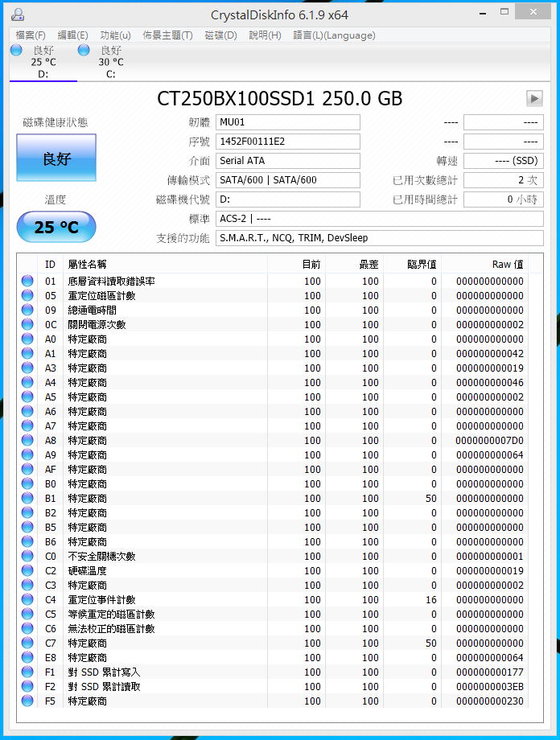This screenshot has height=740, width=560.
Task: Click the standard field ACS-2 | ----
Action: point(380,219)
